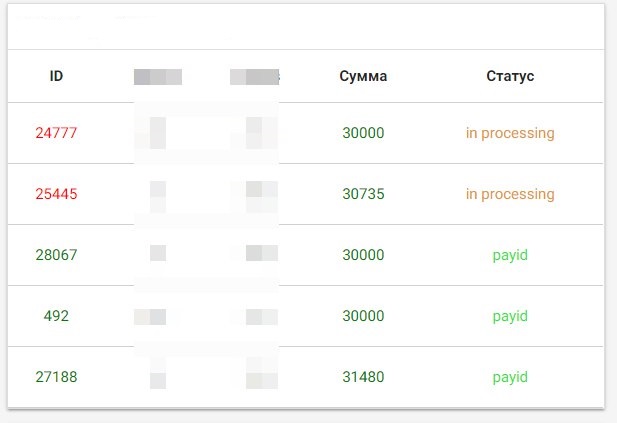Click the Статус column header
Viewport: 617px width, 423px height.
[x=510, y=76]
